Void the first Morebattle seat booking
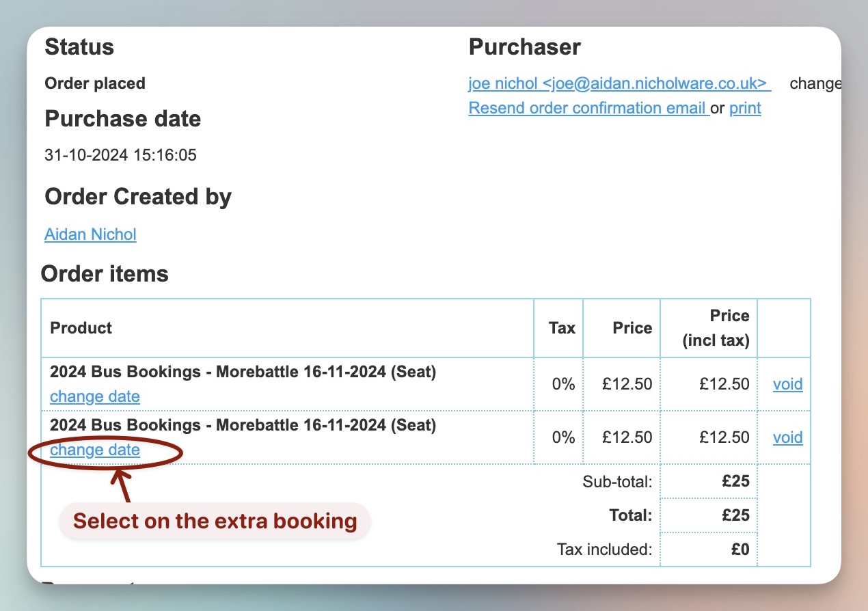This screenshot has height=611, width=868. (x=787, y=384)
